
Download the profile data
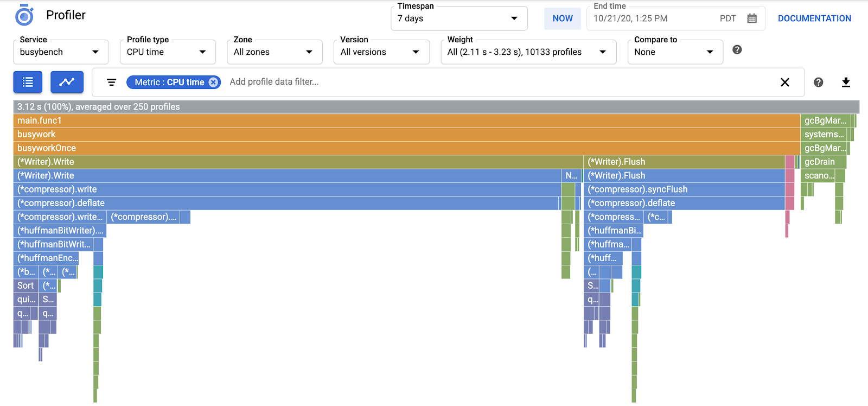click(x=846, y=83)
